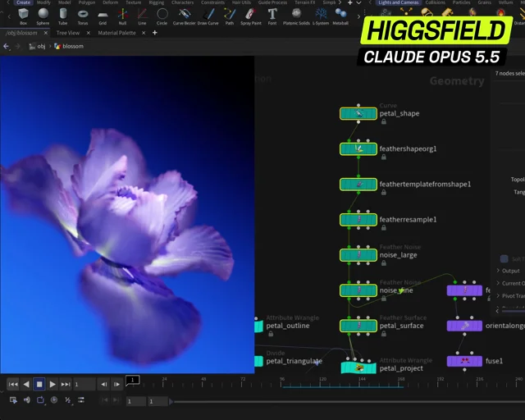Viewport: 525px width, 420px height.
Task: Toggle the lock under feathershapeorg1
Action: coord(384,157)
